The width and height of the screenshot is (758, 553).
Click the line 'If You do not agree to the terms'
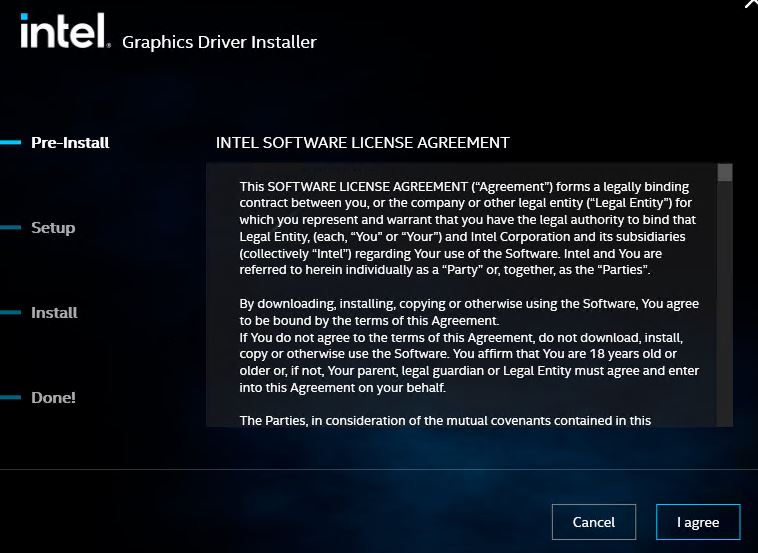pos(461,337)
